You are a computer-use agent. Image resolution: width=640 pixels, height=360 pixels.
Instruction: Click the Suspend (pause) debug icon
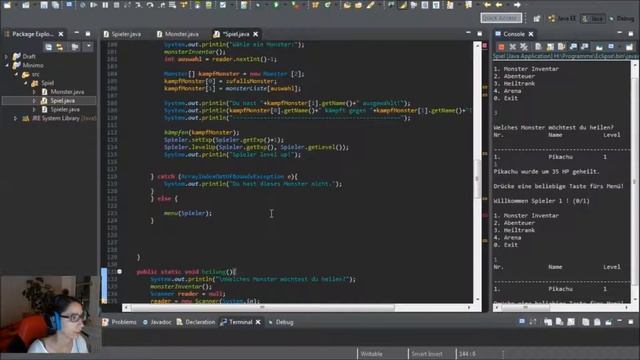105,5
